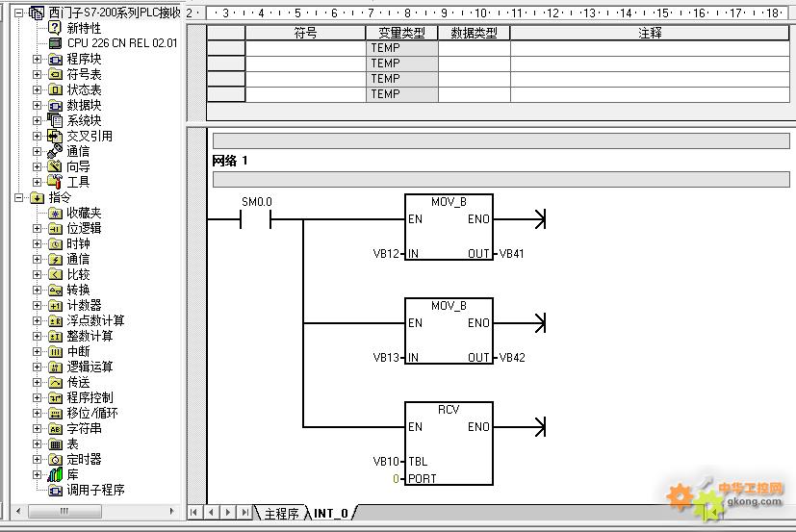This screenshot has width=796, height=532.
Task: Click the 变量类型 column header
Action: pos(401,33)
